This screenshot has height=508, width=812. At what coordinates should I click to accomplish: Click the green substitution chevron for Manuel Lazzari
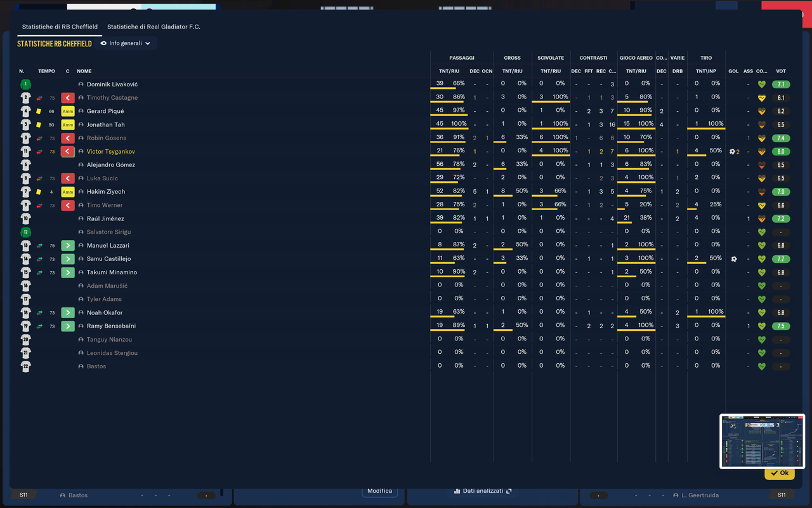[x=68, y=245]
